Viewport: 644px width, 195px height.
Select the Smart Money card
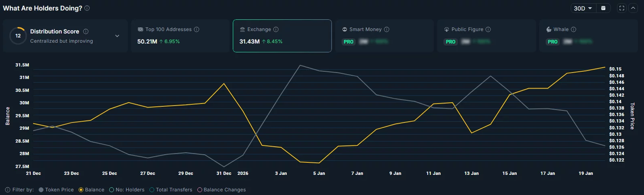pyautogui.click(x=384, y=36)
